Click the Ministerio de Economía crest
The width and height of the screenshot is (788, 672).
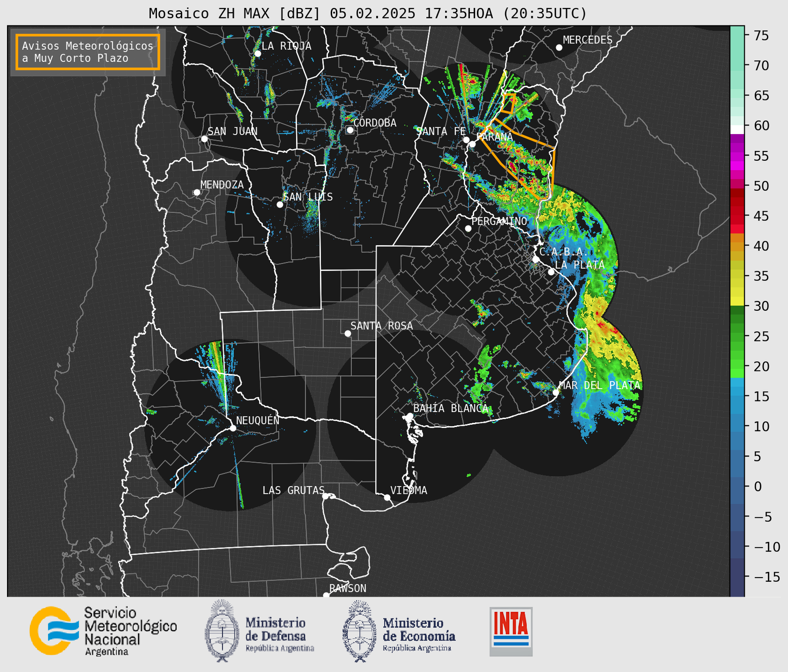[360, 631]
